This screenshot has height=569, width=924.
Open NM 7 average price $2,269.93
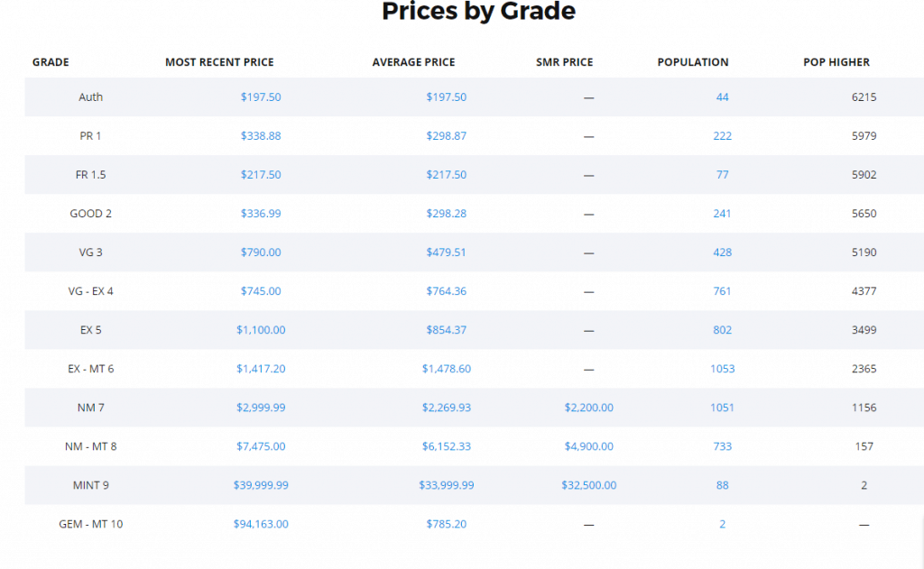[x=447, y=408]
